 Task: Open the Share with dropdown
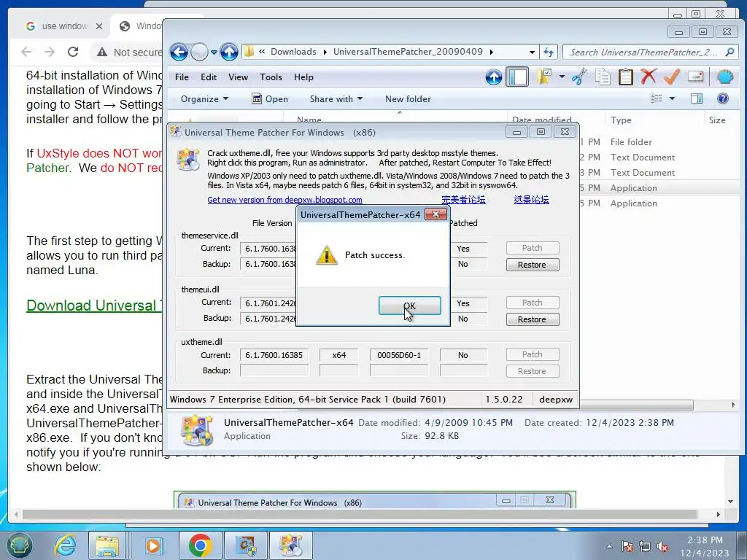coord(336,99)
